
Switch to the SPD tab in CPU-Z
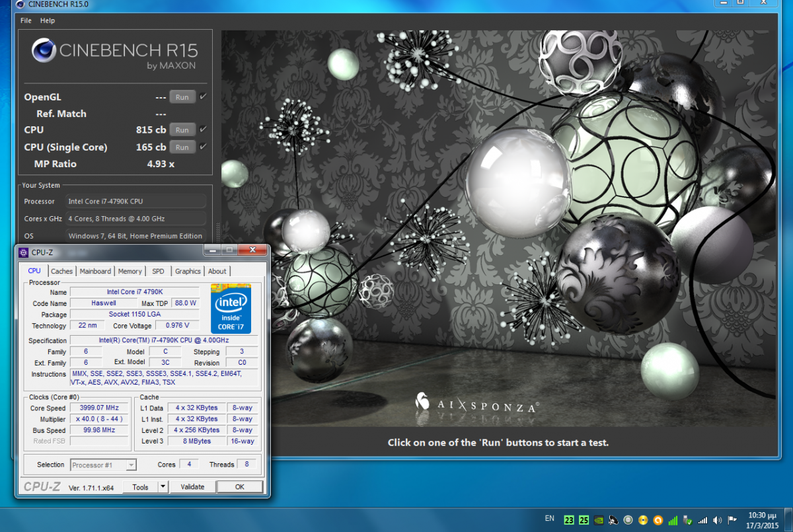(x=159, y=272)
